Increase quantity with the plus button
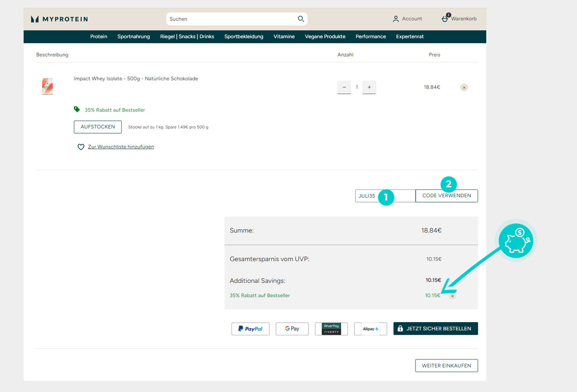 click(x=369, y=87)
